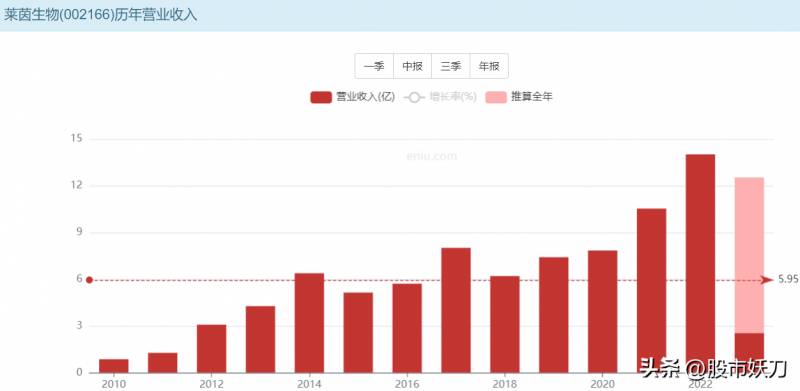Enable the 增长率(%) legend line

pyautogui.click(x=440, y=97)
